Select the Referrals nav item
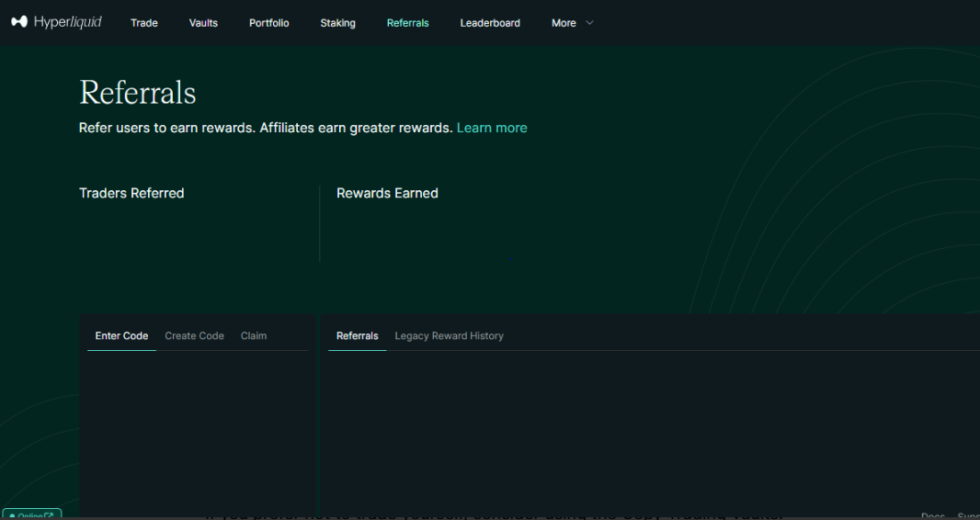 point(407,23)
